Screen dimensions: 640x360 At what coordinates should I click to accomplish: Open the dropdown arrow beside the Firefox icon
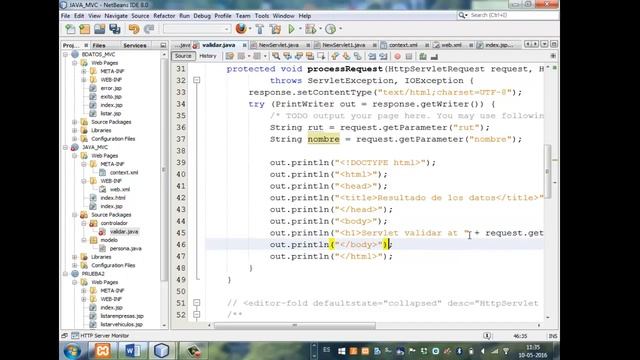tap(250, 29)
